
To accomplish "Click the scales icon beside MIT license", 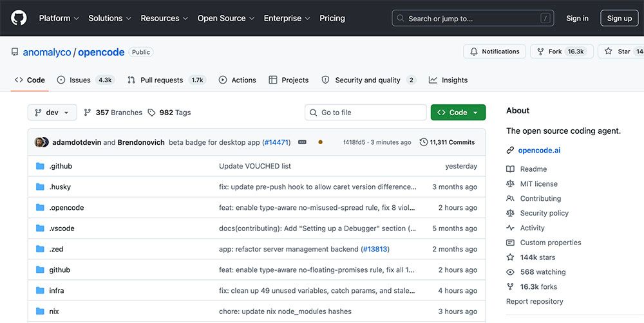I will pyautogui.click(x=510, y=183).
